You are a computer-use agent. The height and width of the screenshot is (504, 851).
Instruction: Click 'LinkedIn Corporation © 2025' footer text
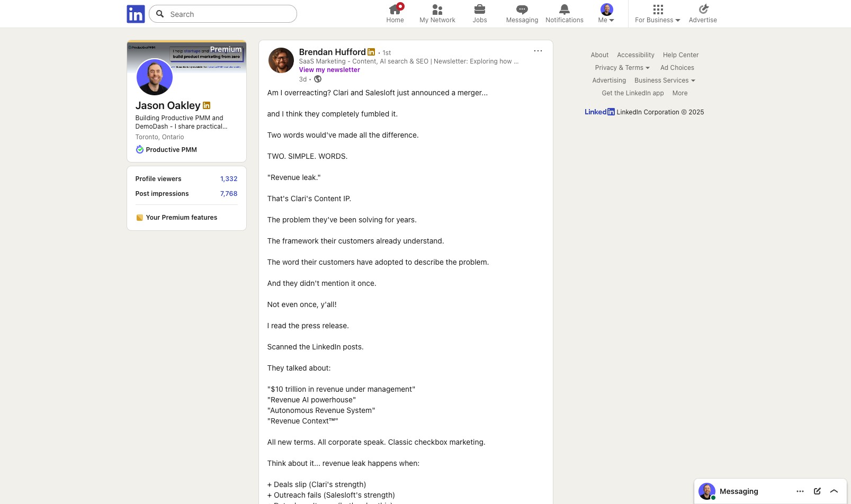click(660, 112)
